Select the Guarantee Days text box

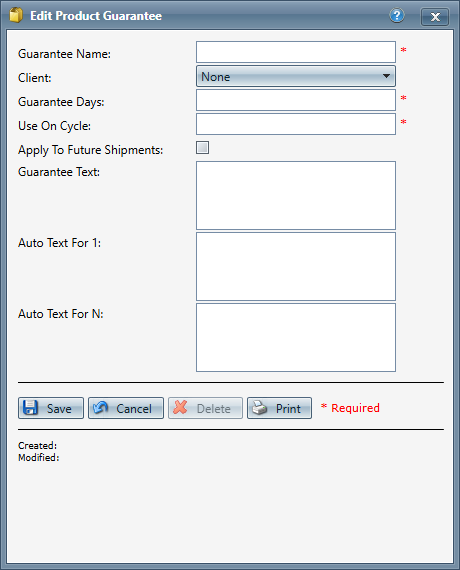pyautogui.click(x=296, y=100)
